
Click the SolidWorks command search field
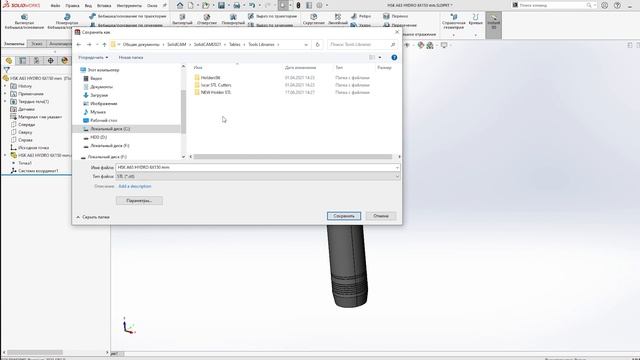553,5
